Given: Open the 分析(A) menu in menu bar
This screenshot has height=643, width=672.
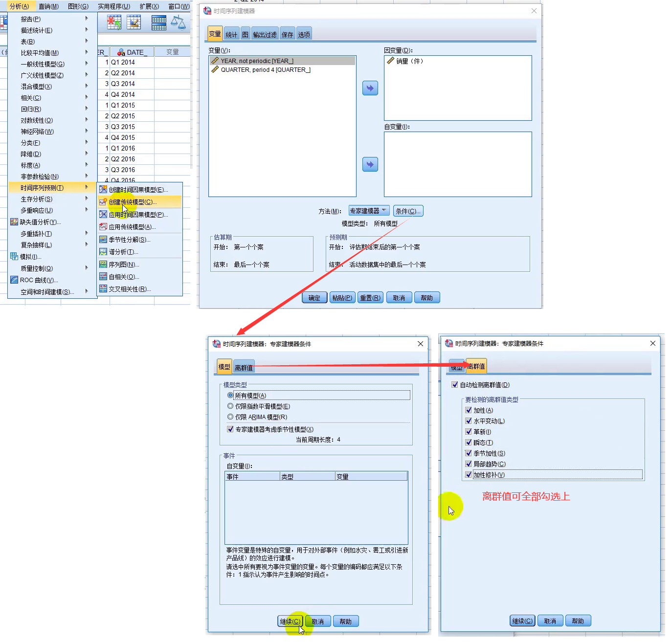Looking at the screenshot, I should 20,6.
